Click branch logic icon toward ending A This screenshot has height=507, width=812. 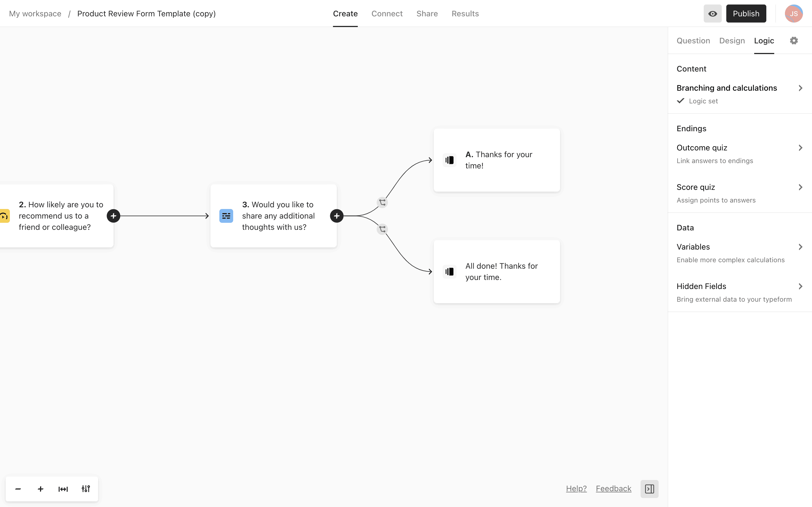tap(382, 203)
